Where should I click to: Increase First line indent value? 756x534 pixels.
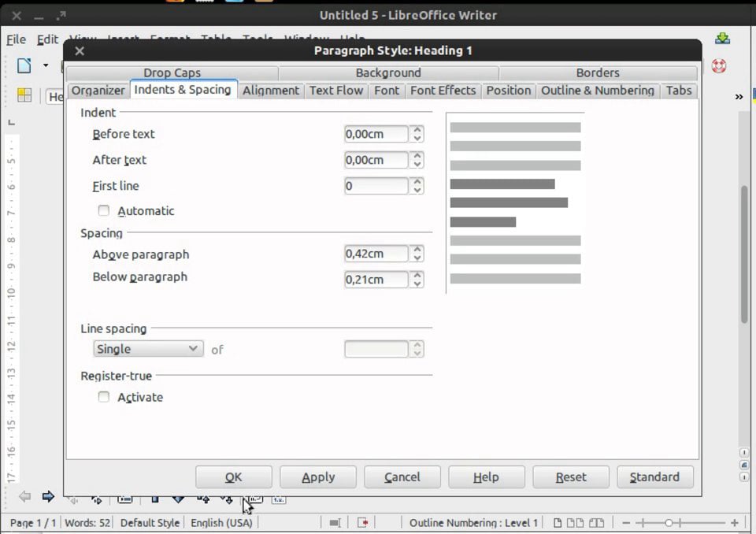pyautogui.click(x=417, y=181)
